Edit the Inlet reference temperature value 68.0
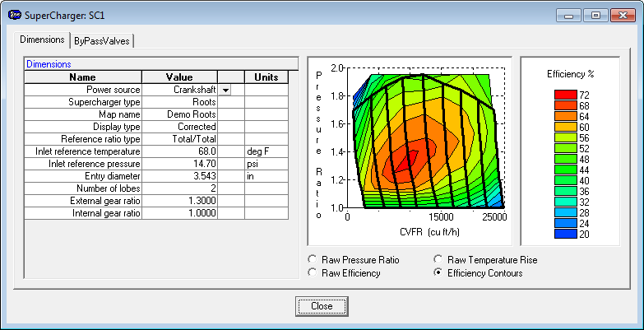The height and width of the screenshot is (330, 644). (179, 151)
